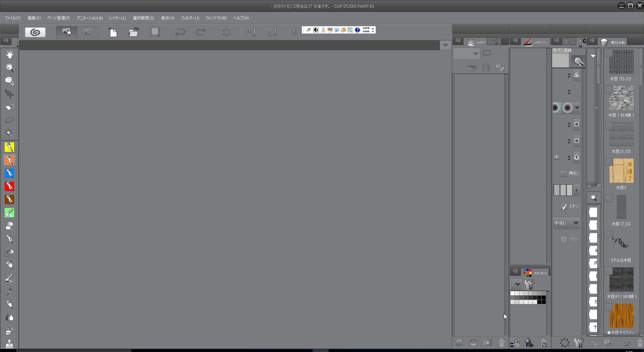Open the color set selection dropdown
Viewport: 644px width, 352px height.
[x=516, y=284]
